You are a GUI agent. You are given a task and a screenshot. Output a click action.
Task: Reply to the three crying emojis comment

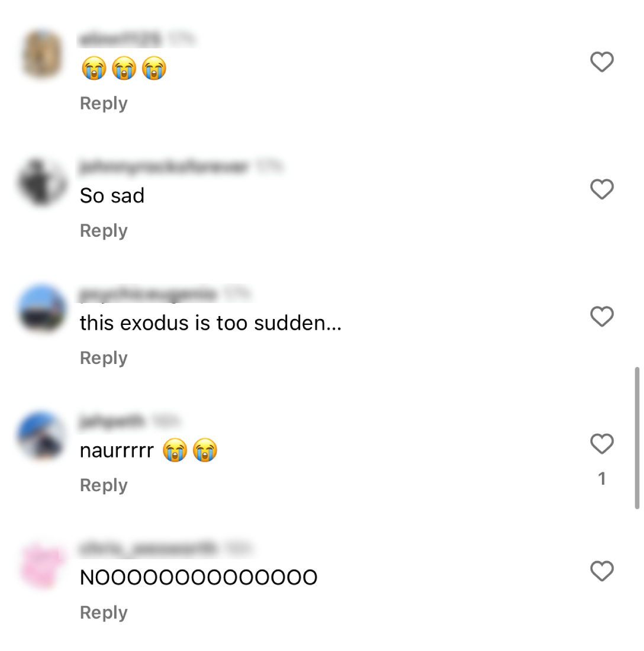pos(104,104)
